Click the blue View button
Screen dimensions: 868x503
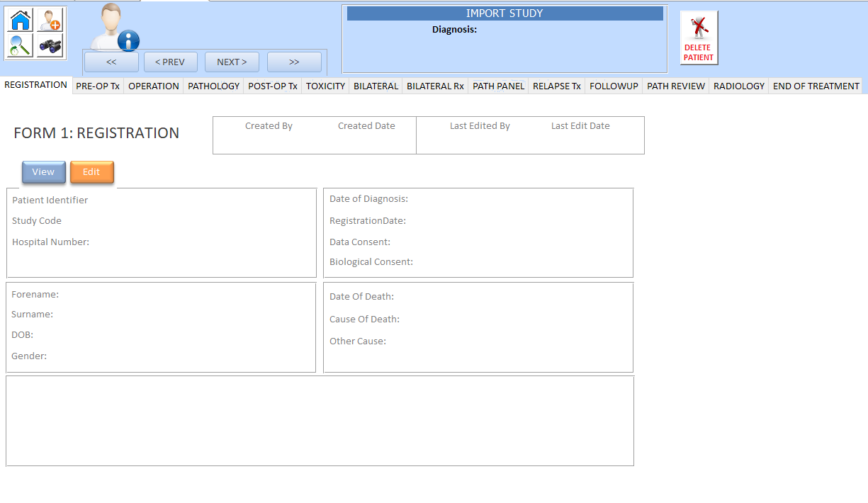coord(43,172)
